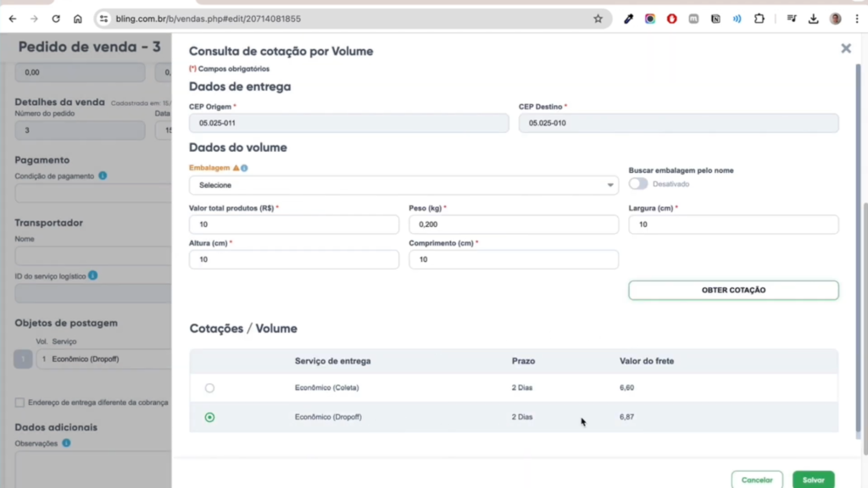Click the Valor total produtos field
The image size is (868, 488).
point(294,224)
